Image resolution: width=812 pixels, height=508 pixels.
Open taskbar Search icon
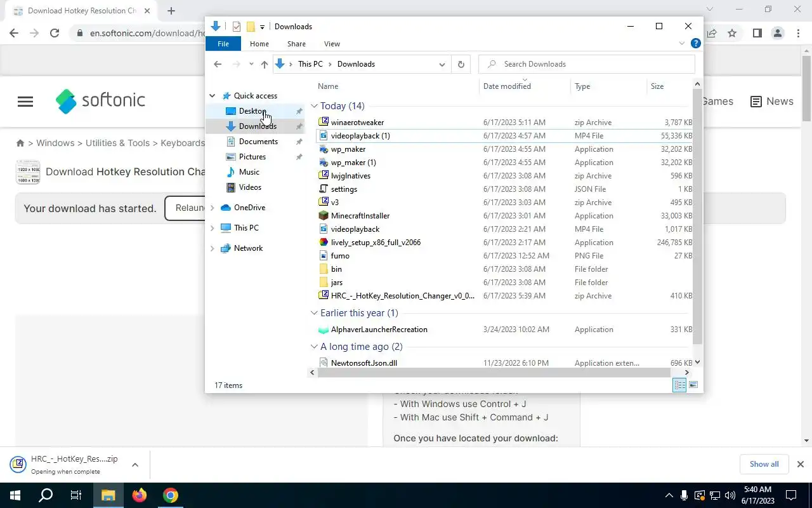tap(46, 495)
